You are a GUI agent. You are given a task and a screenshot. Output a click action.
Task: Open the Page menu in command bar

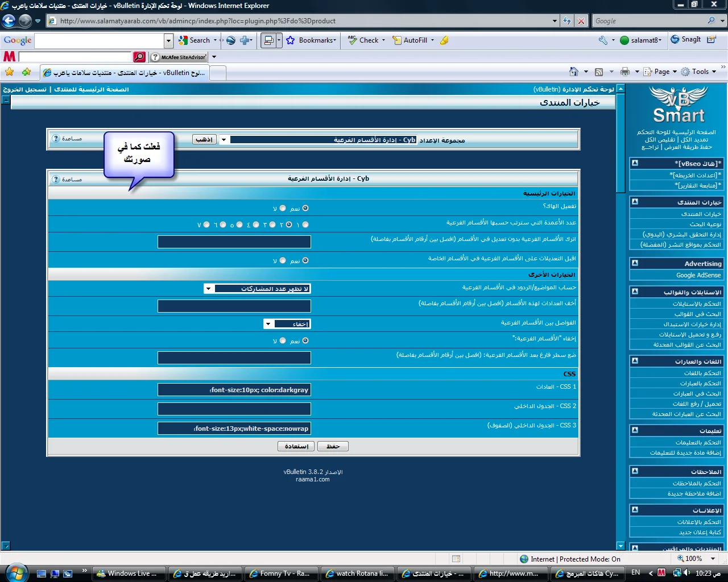661,72
